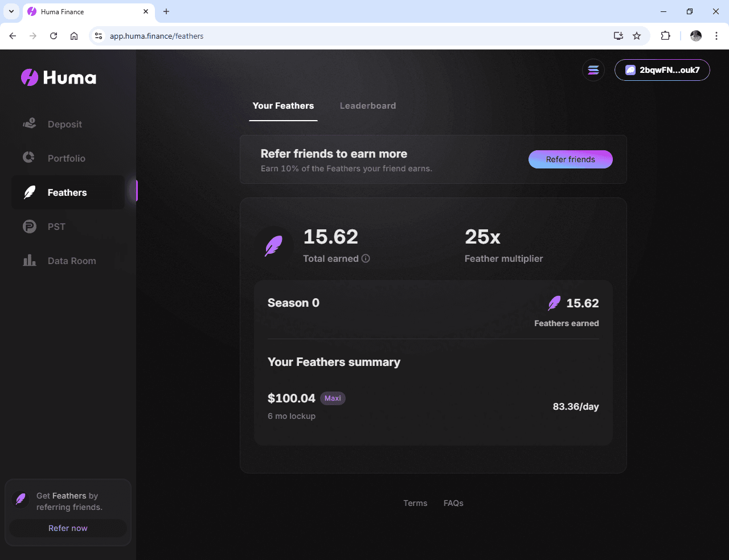
Task: Click the feather icon in referral card
Action: point(21,499)
